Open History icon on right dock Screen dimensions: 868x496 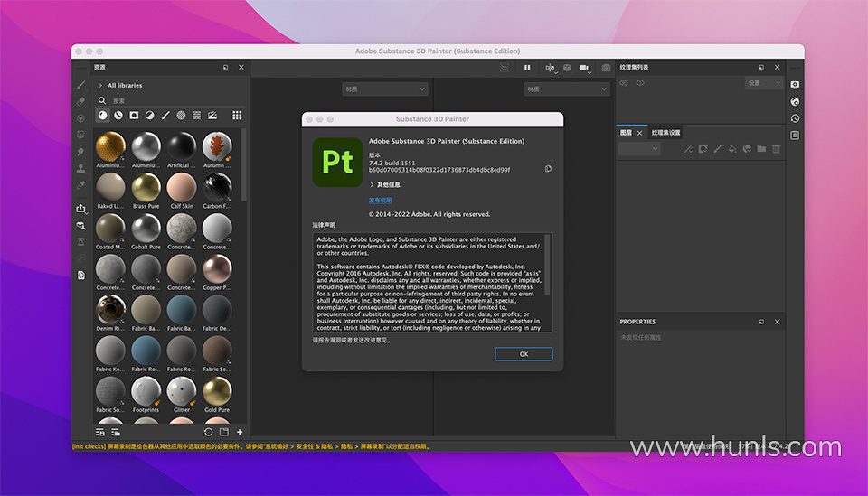795,118
